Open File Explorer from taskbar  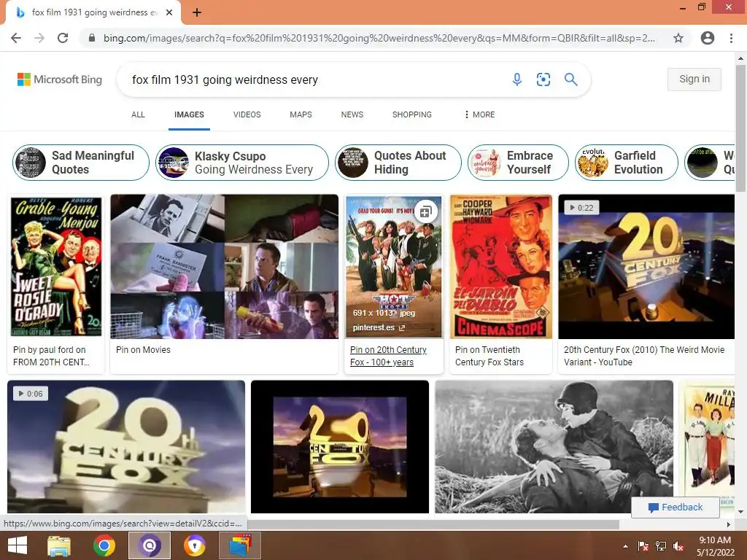pyautogui.click(x=59, y=545)
